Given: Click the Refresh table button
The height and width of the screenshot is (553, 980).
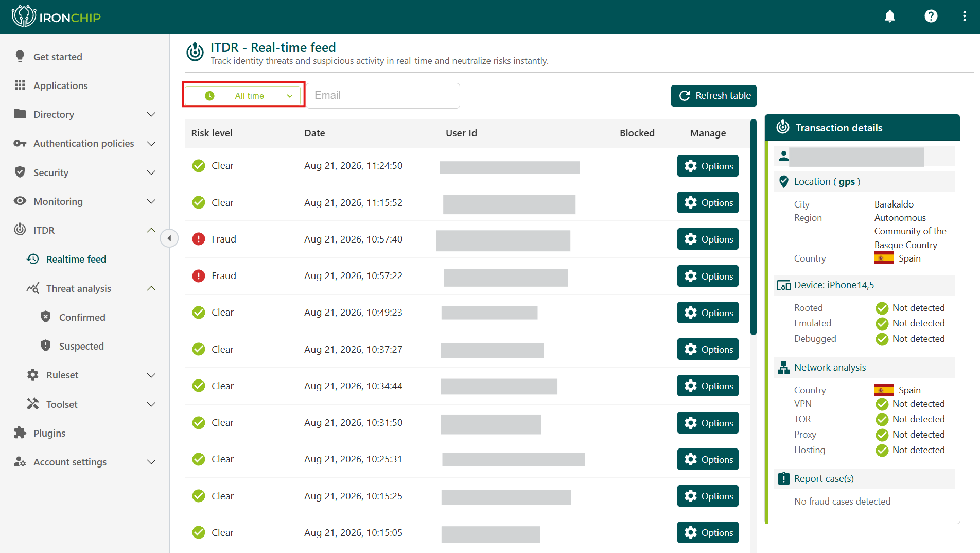Looking at the screenshot, I should (714, 96).
